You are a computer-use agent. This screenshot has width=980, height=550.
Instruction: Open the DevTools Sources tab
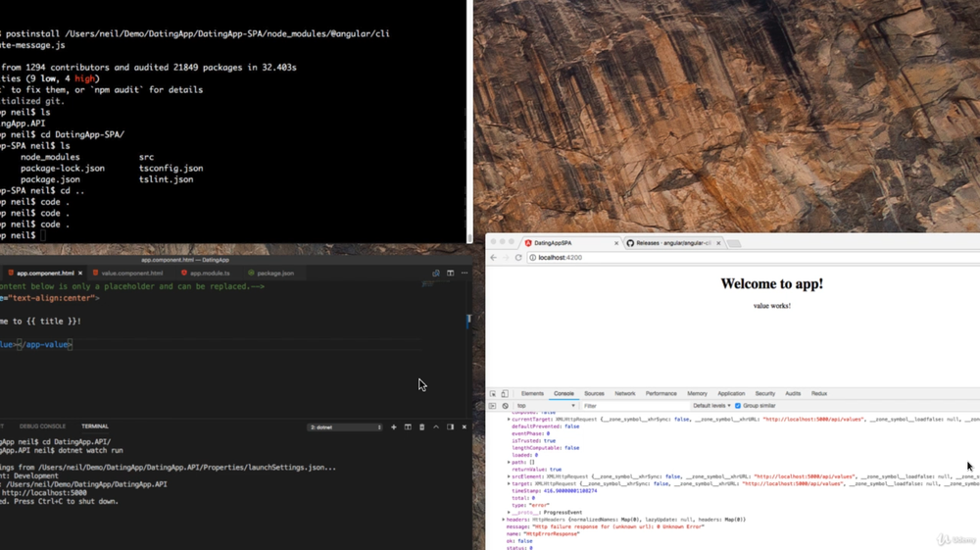click(x=594, y=394)
